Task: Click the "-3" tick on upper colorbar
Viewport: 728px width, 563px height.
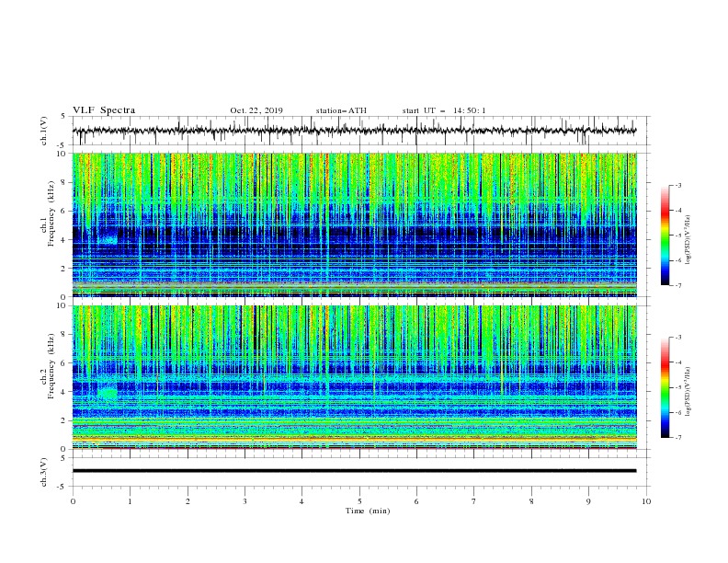Action: coord(678,185)
